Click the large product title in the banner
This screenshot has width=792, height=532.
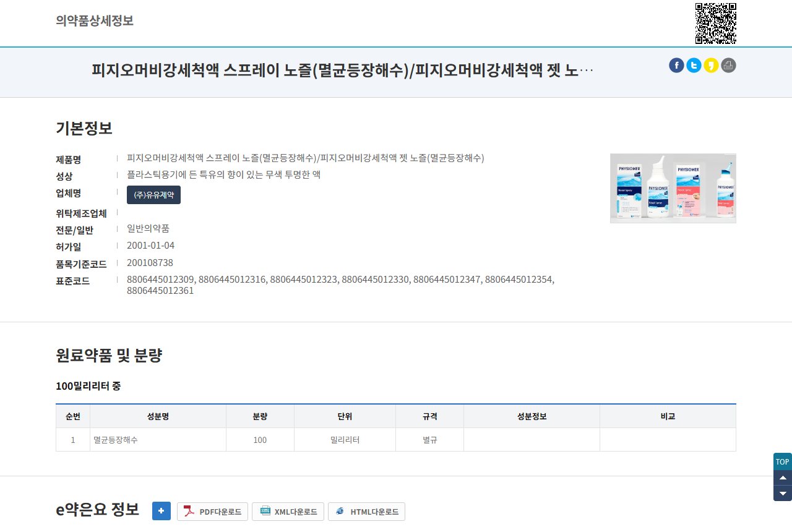343,70
